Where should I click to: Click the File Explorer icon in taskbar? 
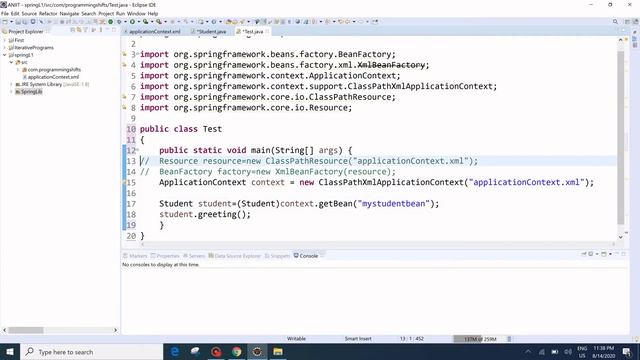click(x=278, y=351)
